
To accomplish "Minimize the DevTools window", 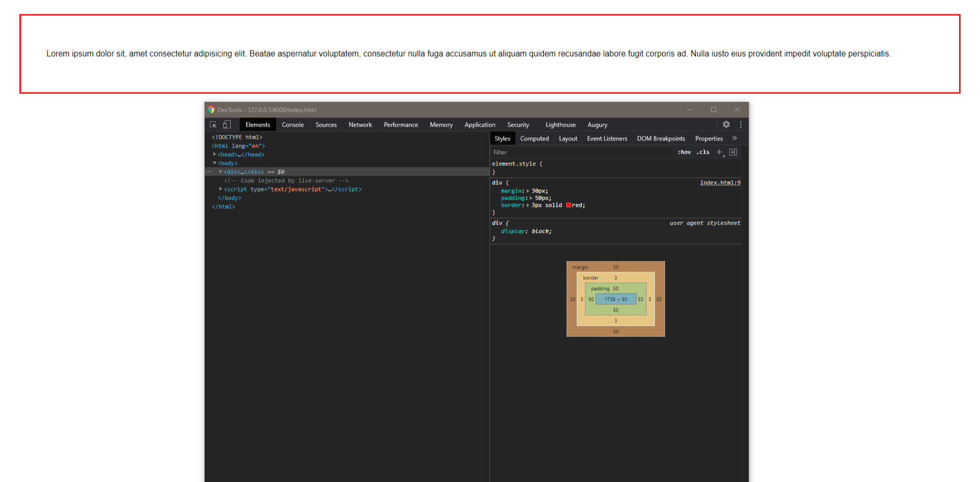I will click(x=690, y=110).
